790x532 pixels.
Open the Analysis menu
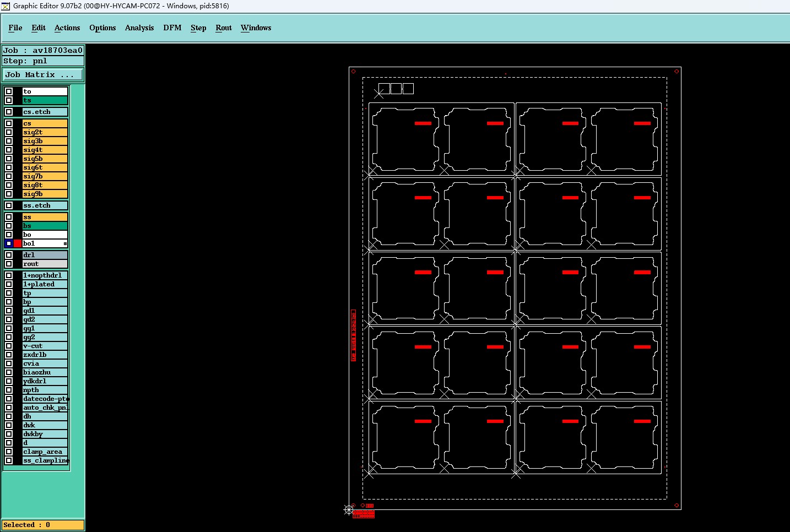click(x=139, y=28)
